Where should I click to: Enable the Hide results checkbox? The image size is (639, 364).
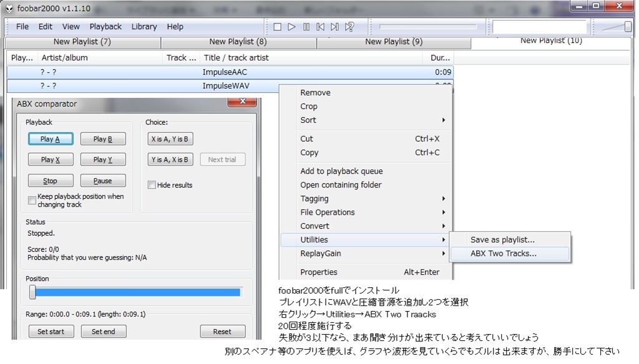152,185
